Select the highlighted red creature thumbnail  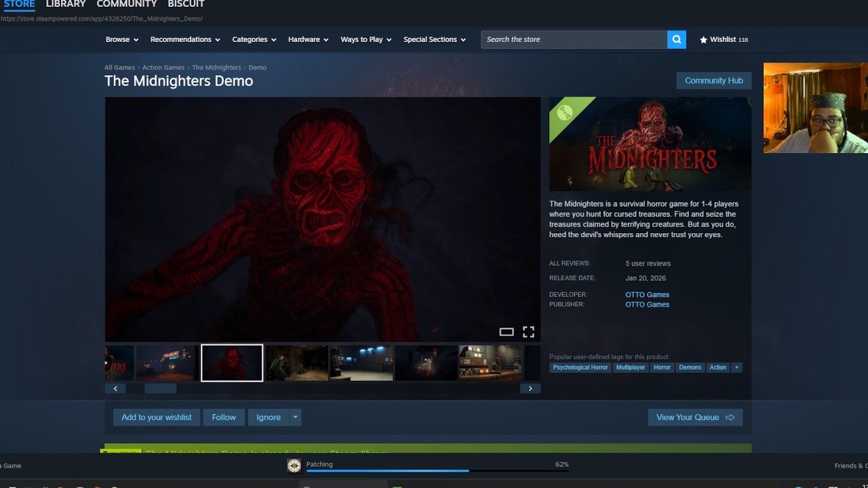[x=232, y=363]
